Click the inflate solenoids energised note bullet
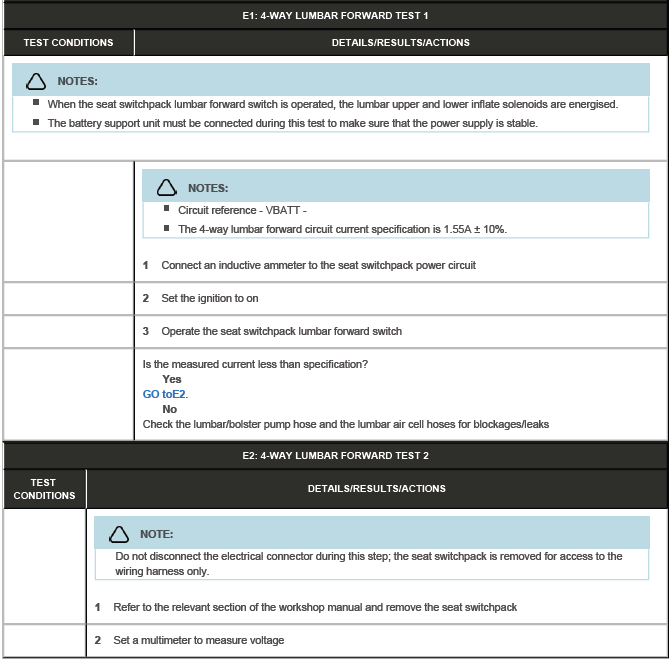The width and height of the screenshot is (672, 661). [332, 104]
